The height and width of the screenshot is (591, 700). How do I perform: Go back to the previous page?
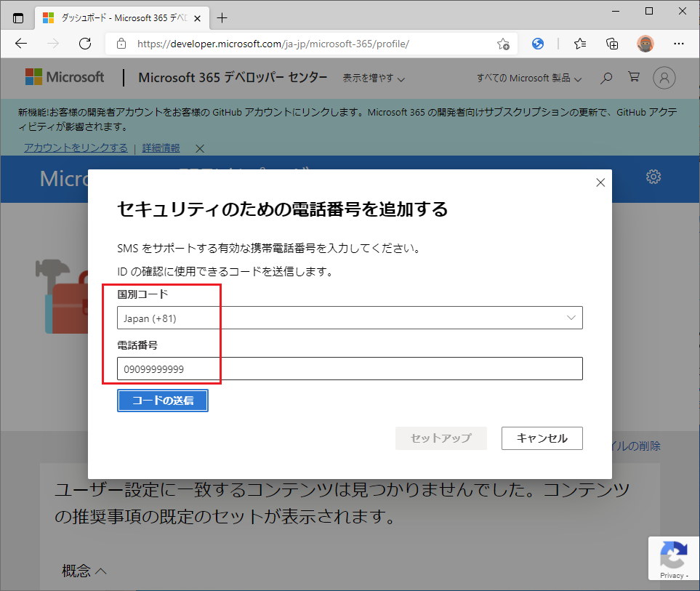tap(21, 44)
